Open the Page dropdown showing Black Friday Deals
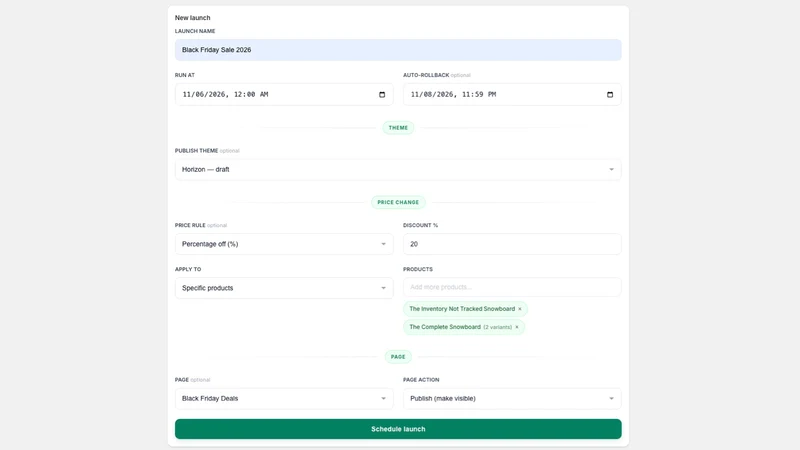 [x=284, y=398]
